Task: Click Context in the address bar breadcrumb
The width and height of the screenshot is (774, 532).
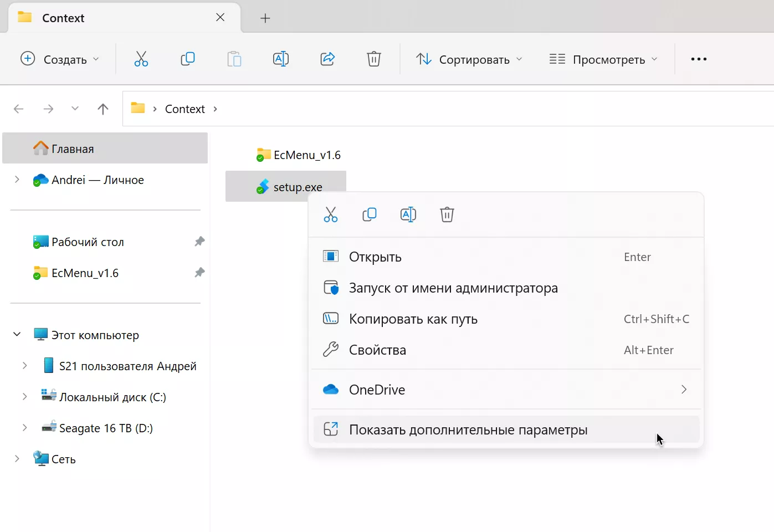Action: (185, 109)
